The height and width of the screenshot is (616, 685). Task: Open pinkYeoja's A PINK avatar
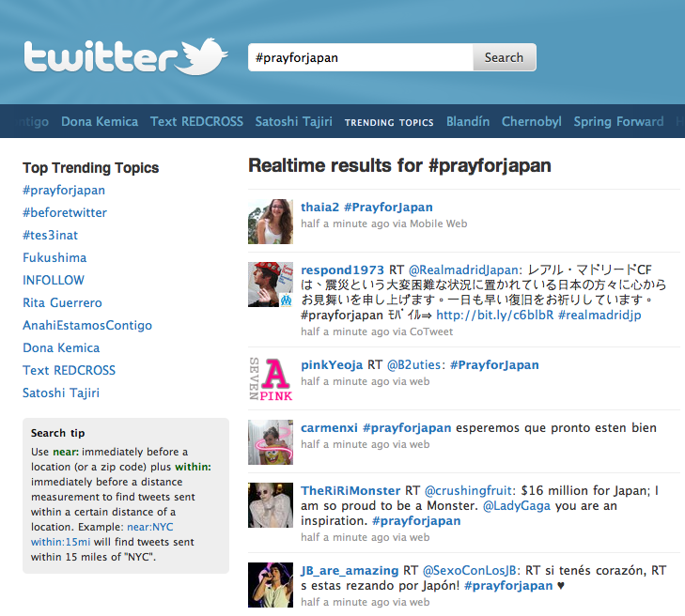271,379
